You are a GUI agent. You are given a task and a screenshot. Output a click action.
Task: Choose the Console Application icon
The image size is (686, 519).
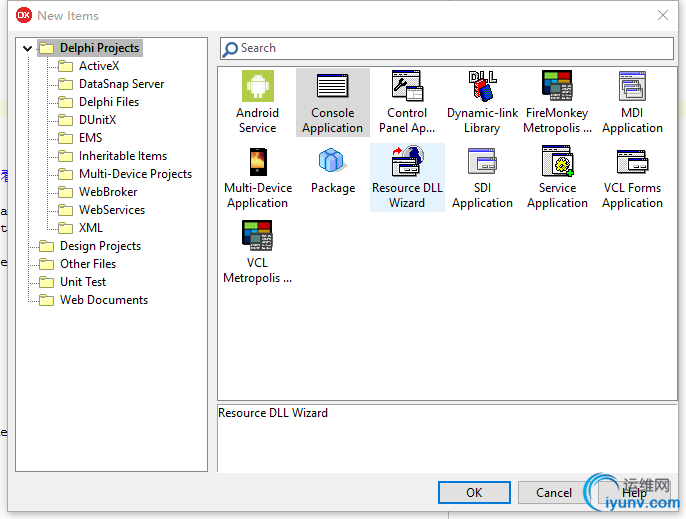[332, 86]
